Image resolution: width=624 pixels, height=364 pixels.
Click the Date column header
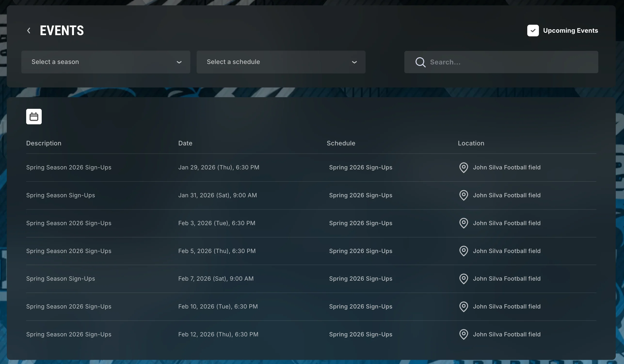point(185,143)
